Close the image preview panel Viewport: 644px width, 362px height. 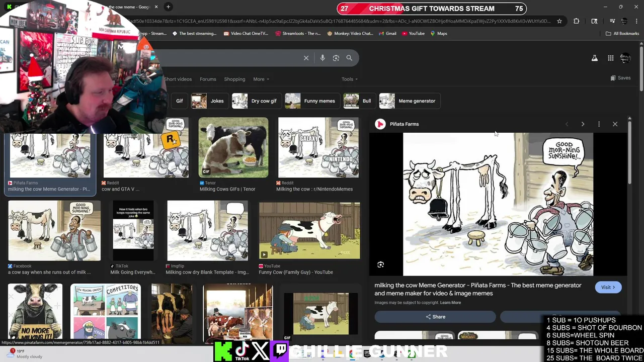point(615,124)
